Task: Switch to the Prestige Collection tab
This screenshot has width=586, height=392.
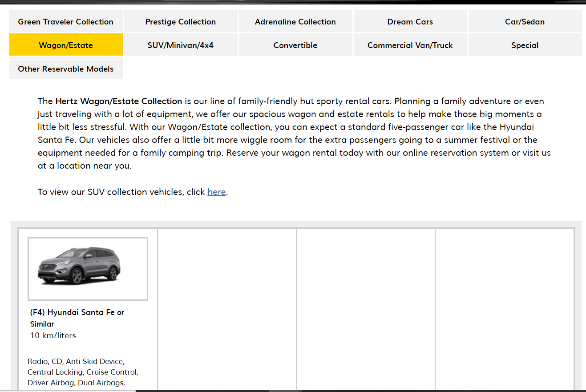Action: [181, 21]
